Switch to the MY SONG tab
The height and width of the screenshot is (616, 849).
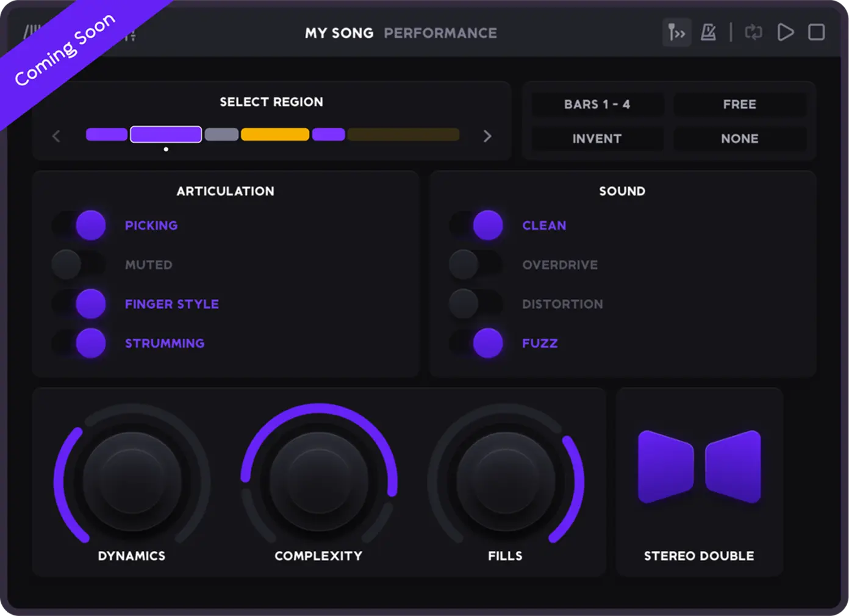pyautogui.click(x=339, y=33)
